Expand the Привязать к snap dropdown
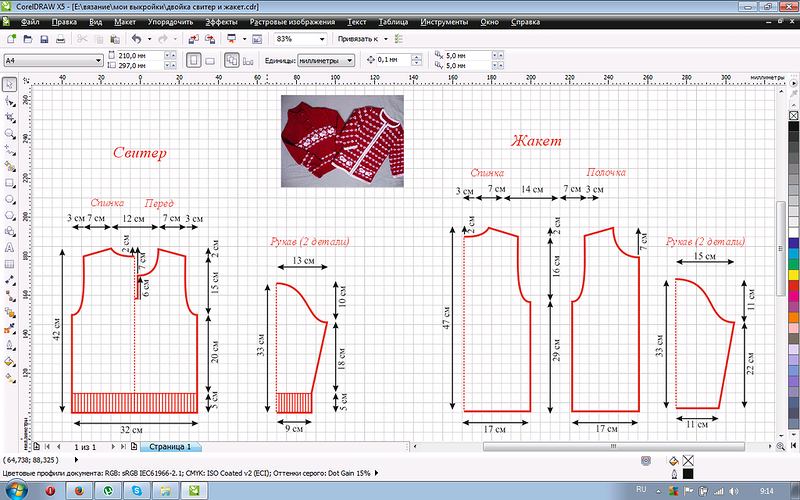800x500 pixels. click(386, 39)
